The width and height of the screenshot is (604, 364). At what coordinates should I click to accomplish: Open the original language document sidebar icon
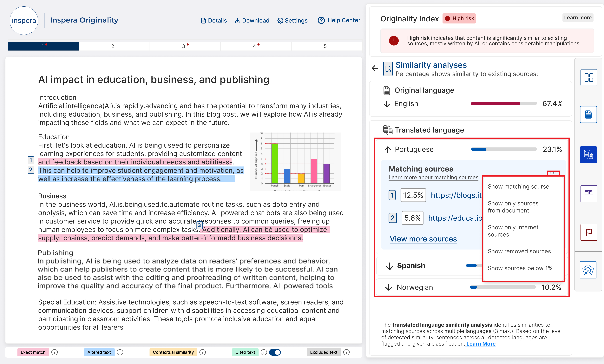588,114
